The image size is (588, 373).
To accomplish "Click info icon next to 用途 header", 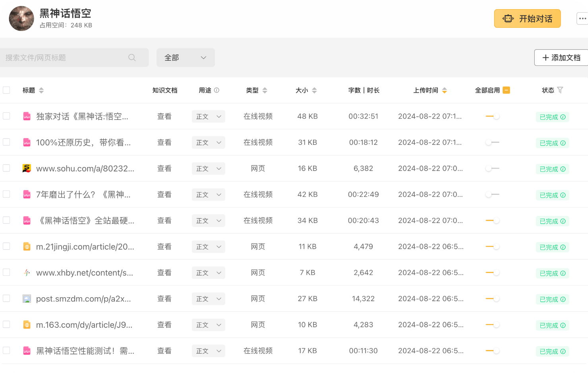I will 217,90.
